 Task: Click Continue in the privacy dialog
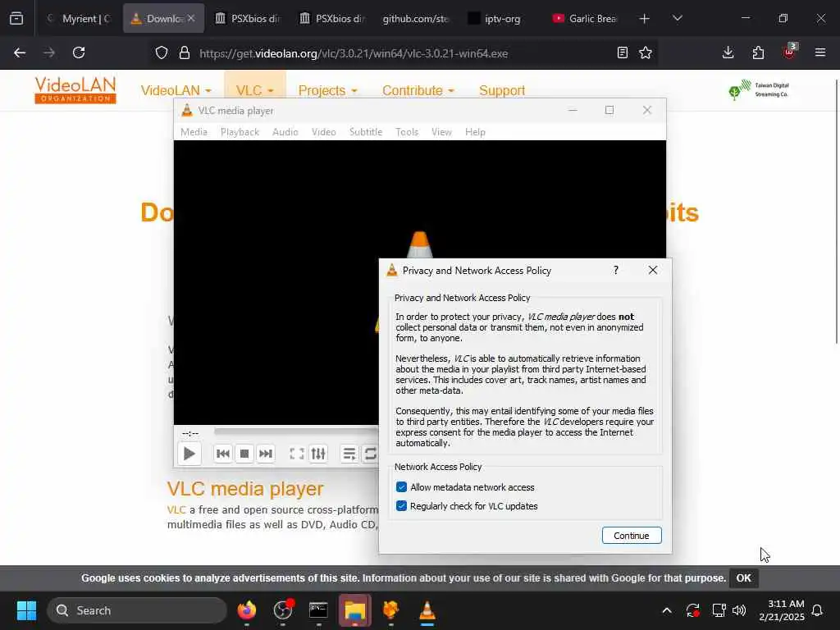(x=632, y=535)
